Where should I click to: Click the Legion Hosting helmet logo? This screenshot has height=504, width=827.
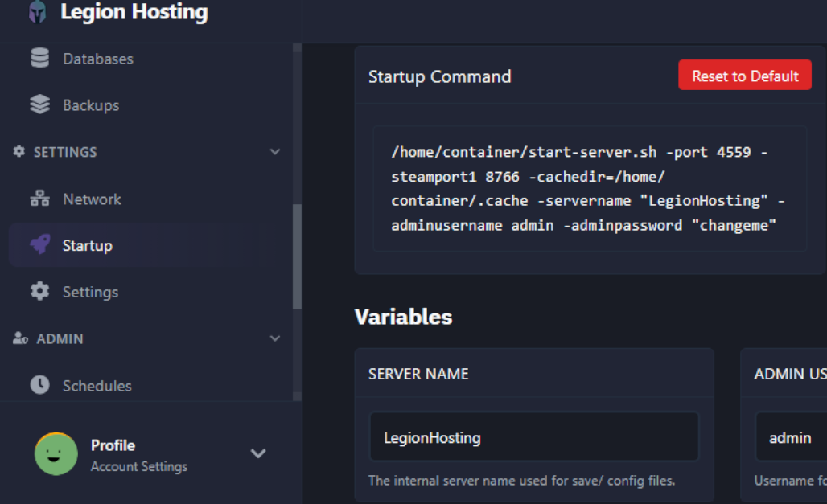[x=38, y=14]
